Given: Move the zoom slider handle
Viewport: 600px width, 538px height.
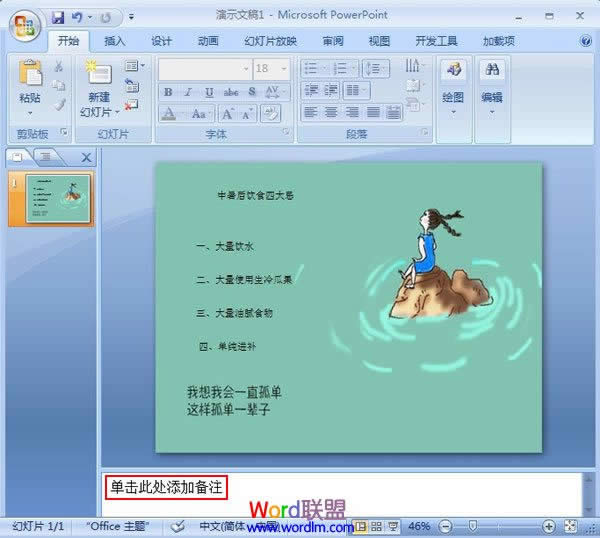Looking at the screenshot, I should [473, 526].
